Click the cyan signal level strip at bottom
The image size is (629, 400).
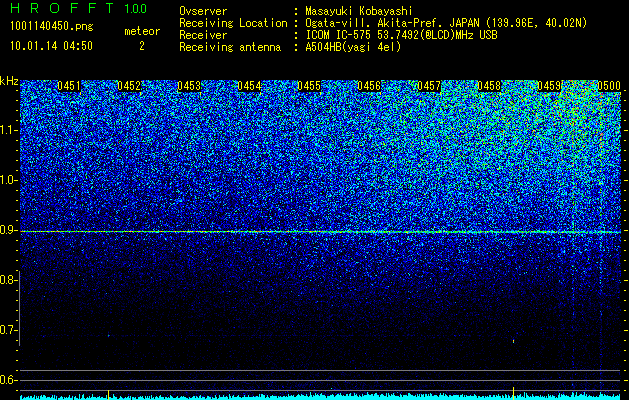click(x=320, y=397)
